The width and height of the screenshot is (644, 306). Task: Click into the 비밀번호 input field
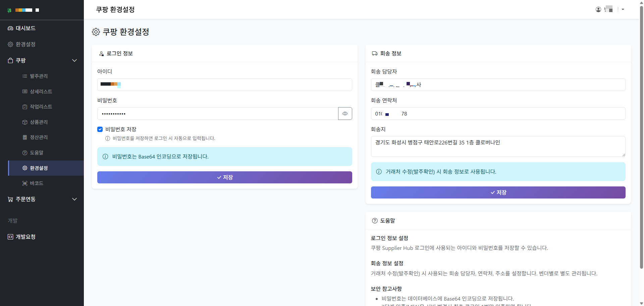218,114
